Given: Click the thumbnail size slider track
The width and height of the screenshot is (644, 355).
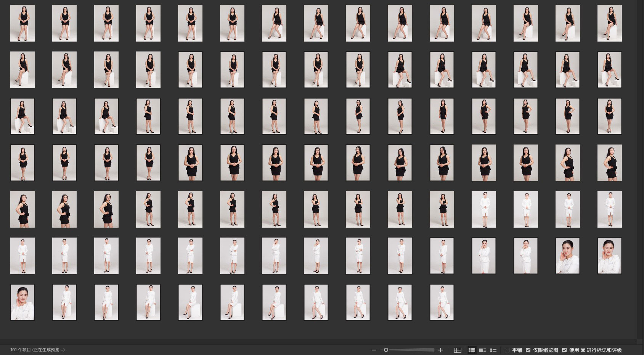Looking at the screenshot, I should click(412, 350).
